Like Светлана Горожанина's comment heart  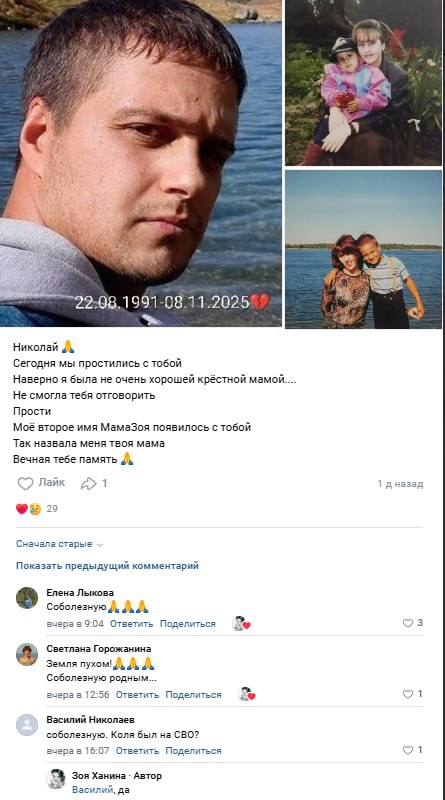(x=408, y=694)
